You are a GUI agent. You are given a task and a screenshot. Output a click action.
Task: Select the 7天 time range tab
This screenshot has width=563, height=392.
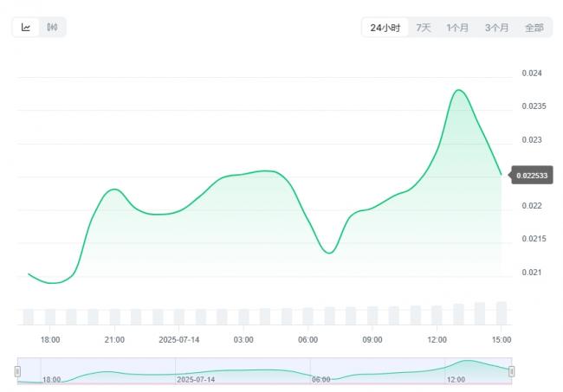[x=424, y=28]
